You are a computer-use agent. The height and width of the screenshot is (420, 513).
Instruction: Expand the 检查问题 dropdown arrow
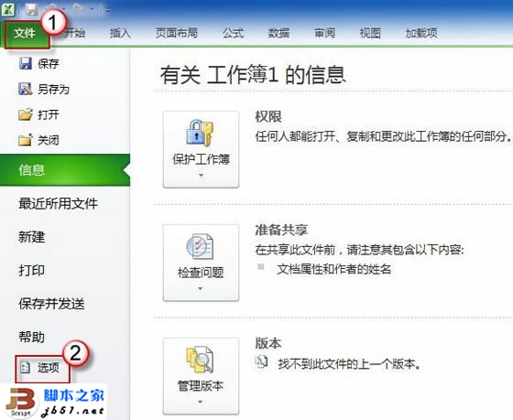coord(201,288)
